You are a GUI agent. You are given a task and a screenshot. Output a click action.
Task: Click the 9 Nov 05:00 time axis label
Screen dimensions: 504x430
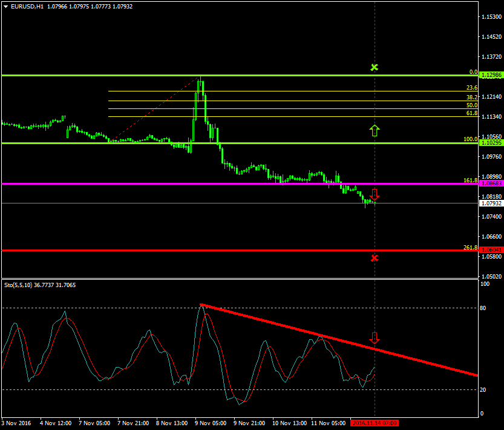pyautogui.click(x=212, y=423)
